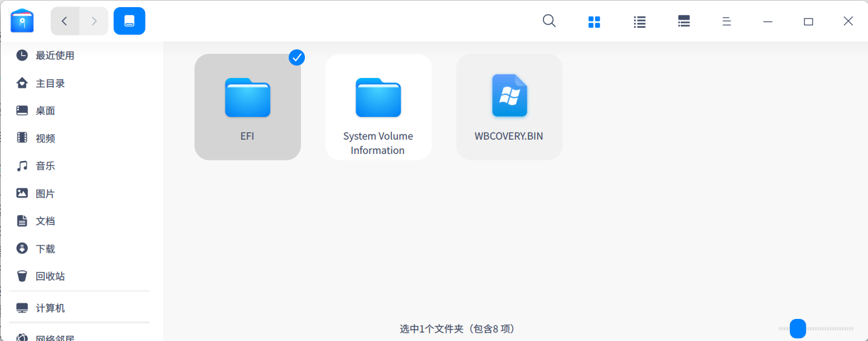The width and height of the screenshot is (868, 341).
Task: Open 下载 in the sidebar
Action: tap(45, 249)
